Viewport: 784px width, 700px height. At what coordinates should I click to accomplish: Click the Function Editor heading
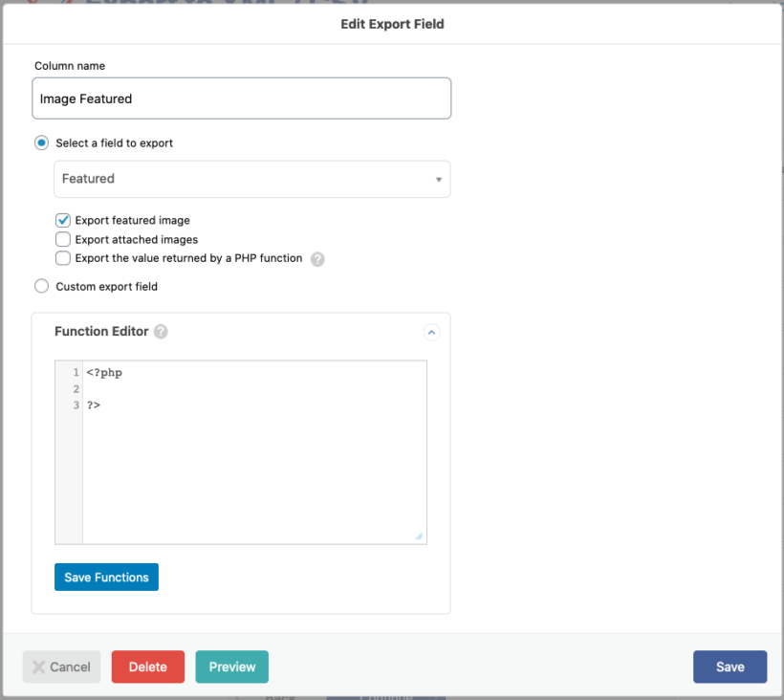coord(101,332)
